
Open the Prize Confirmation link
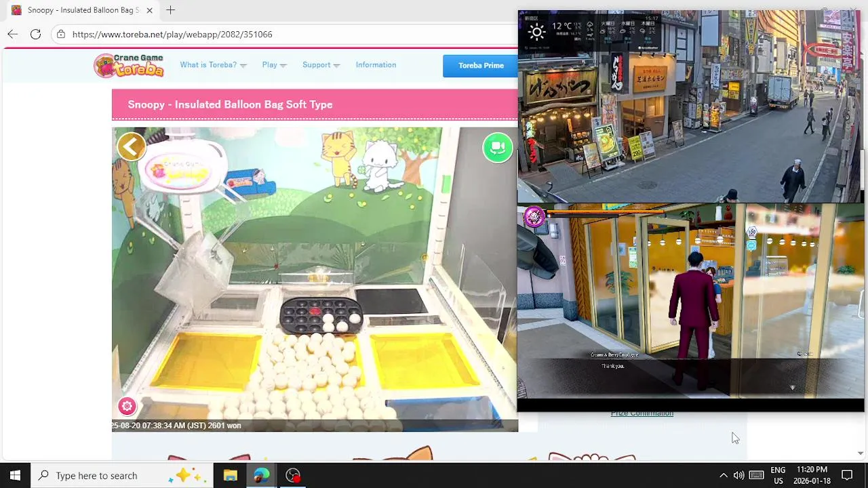642,413
